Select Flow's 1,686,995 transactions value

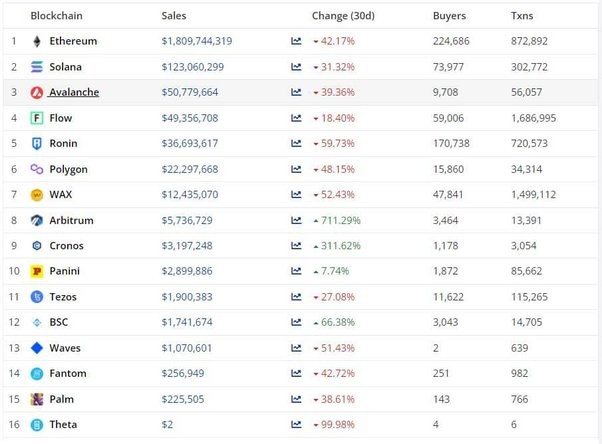pos(533,118)
